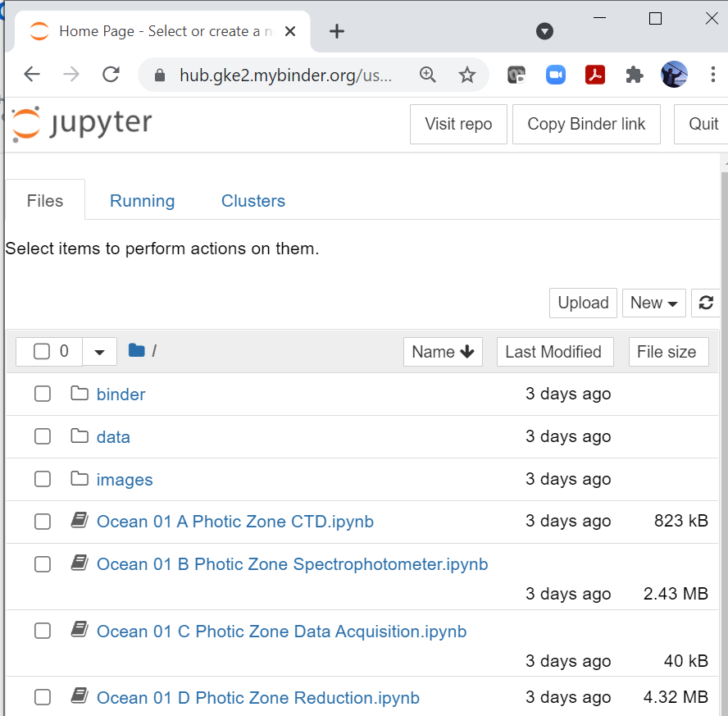Click the folder icon next to data

[x=80, y=436]
